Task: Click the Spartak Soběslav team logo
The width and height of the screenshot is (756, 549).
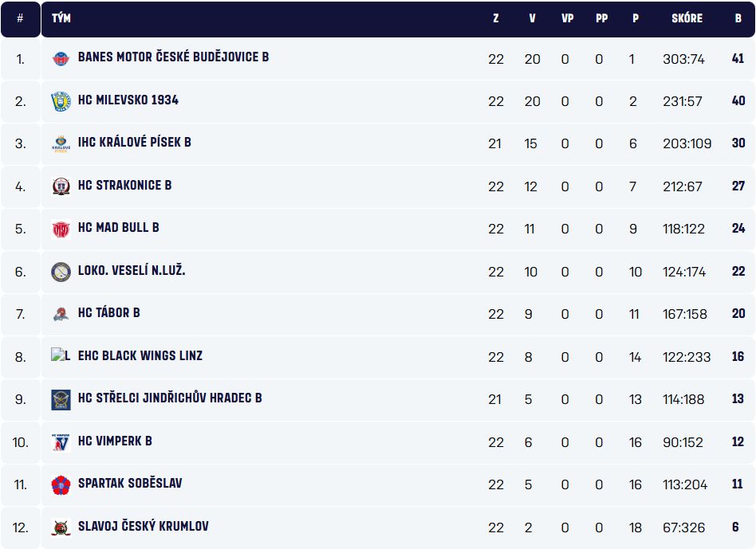Action: click(61, 484)
